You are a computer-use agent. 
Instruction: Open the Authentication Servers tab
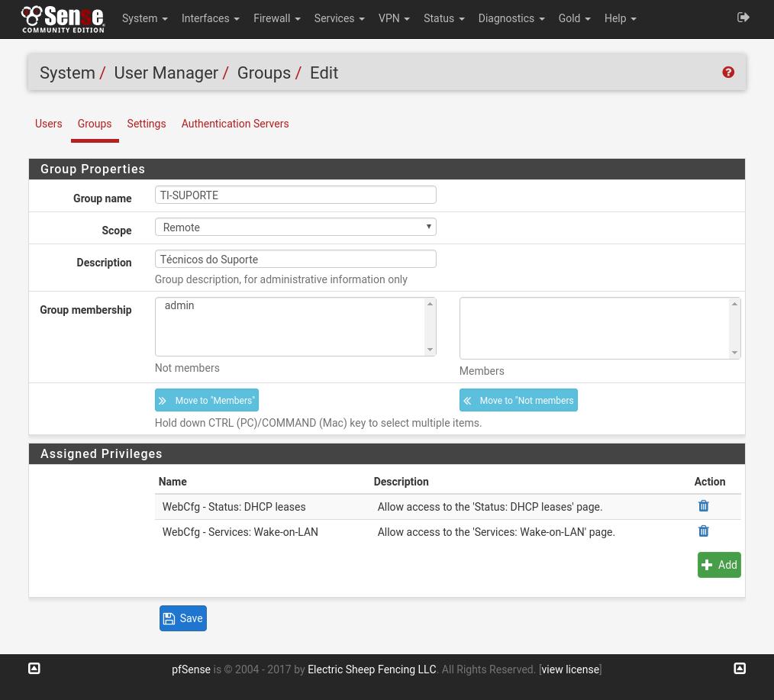(x=235, y=124)
